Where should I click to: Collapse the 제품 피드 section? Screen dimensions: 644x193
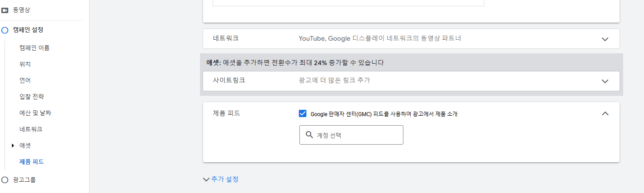tap(605, 113)
